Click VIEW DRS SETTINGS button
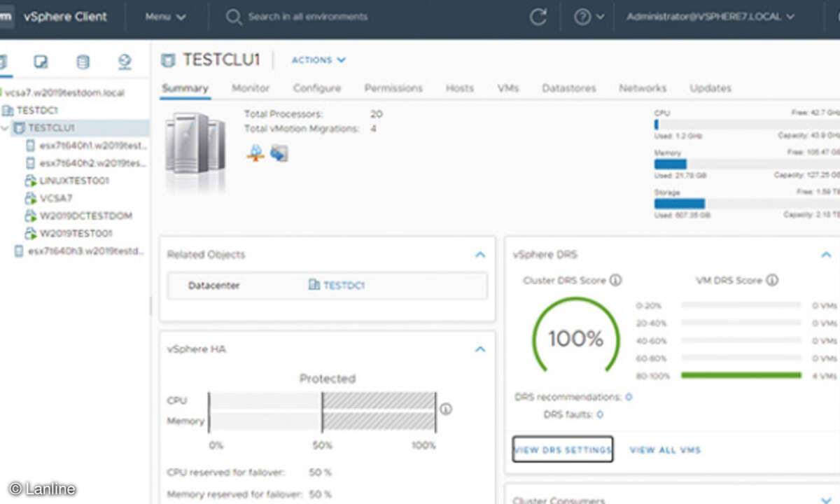This screenshot has height=504, width=840. pyautogui.click(x=563, y=449)
